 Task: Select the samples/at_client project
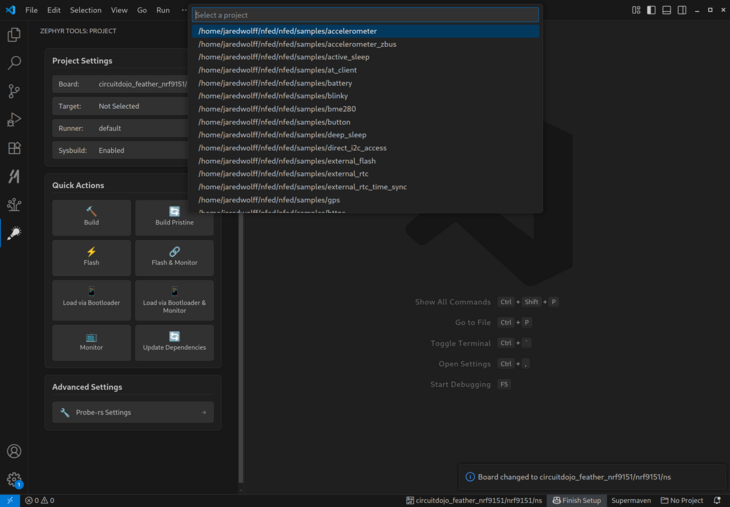pos(365,70)
